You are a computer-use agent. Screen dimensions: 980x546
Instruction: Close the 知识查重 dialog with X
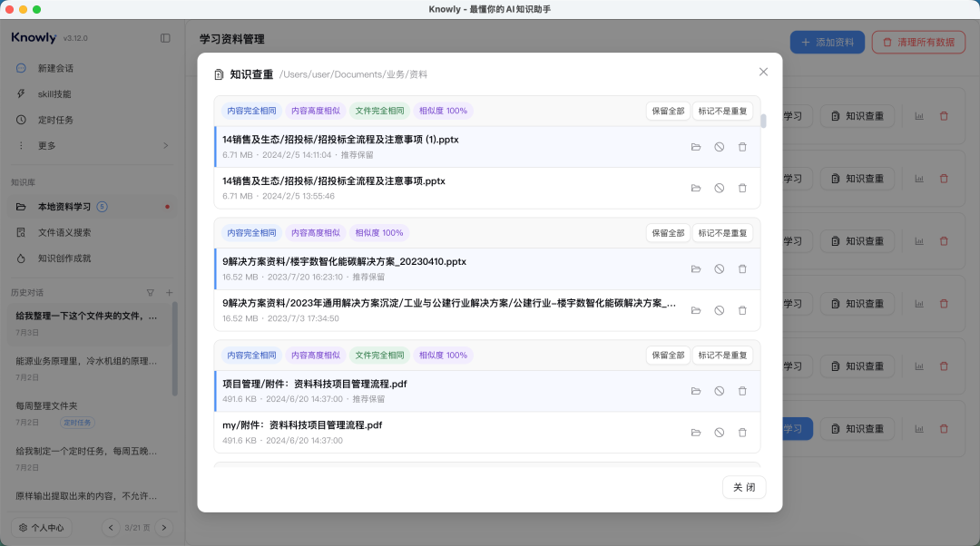tap(763, 72)
